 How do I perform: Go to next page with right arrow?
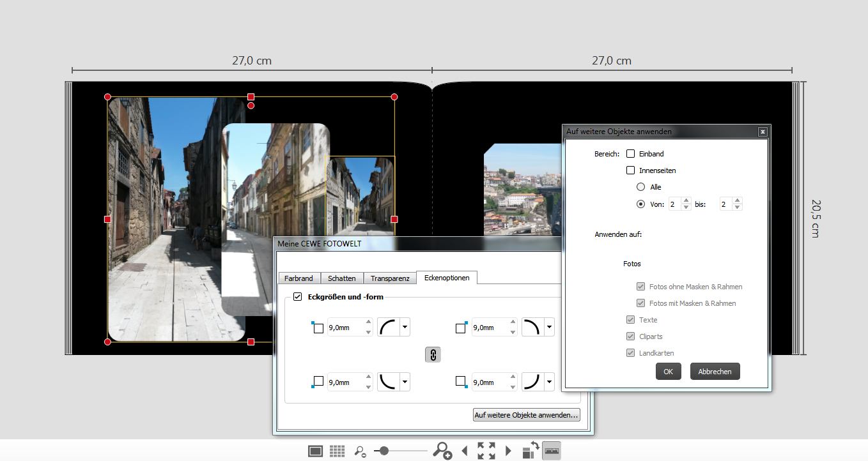click(x=508, y=451)
